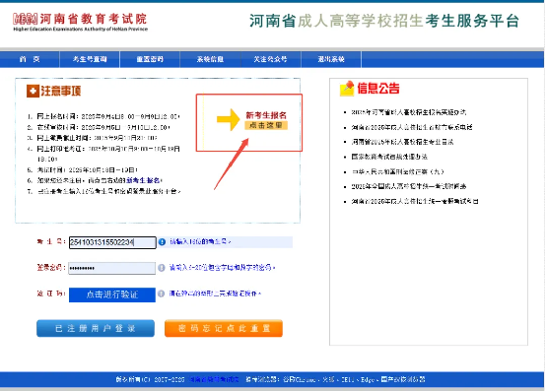Open 系统信息 in the navigation bar
The image size is (546, 392).
[210, 59]
